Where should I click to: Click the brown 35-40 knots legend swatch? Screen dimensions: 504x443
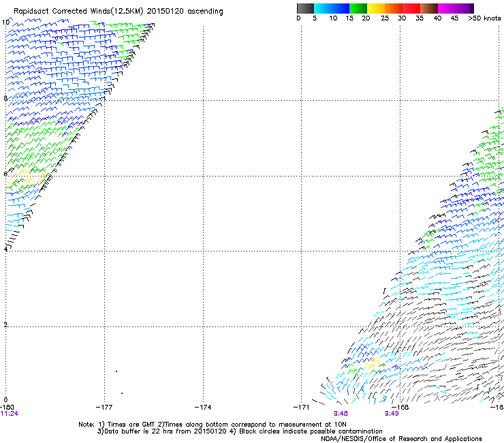[x=429, y=8]
